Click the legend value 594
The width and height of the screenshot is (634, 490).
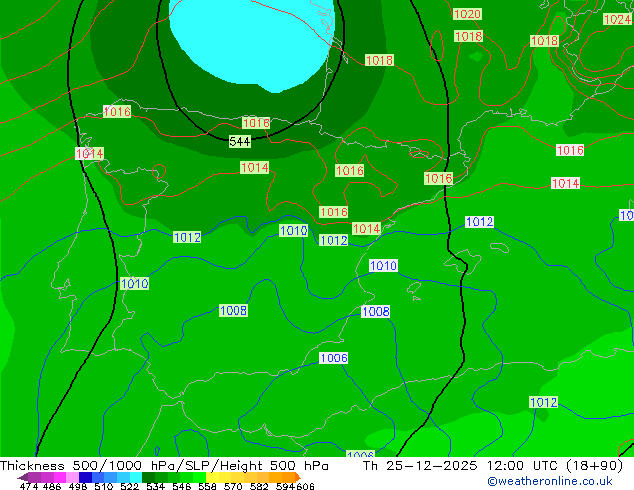coord(285,486)
